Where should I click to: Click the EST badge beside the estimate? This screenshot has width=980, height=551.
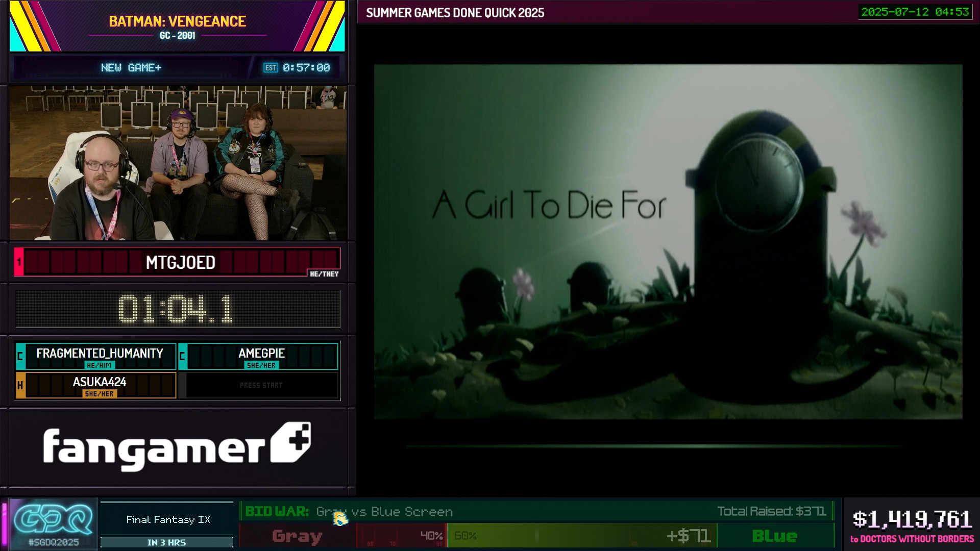271,68
